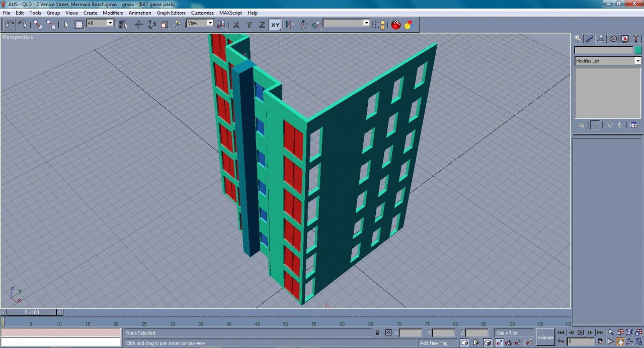Click the Align tool icon
This screenshot has height=348, width=644.
coord(316,24)
